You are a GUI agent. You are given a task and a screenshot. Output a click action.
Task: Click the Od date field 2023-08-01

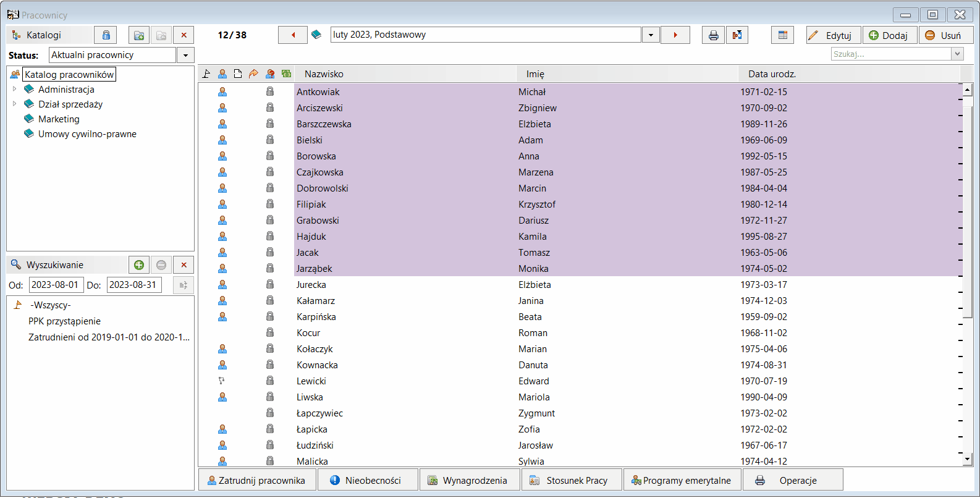(56, 285)
